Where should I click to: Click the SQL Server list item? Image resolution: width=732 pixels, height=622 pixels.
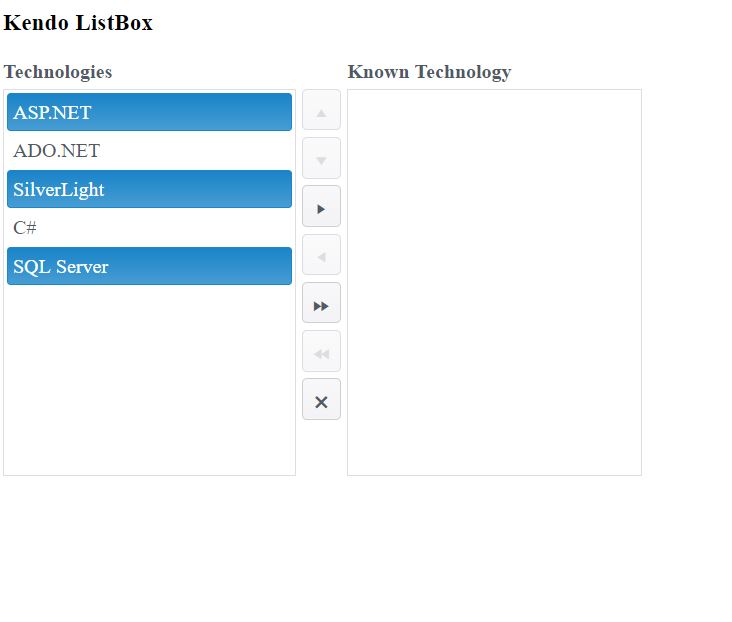point(149,266)
